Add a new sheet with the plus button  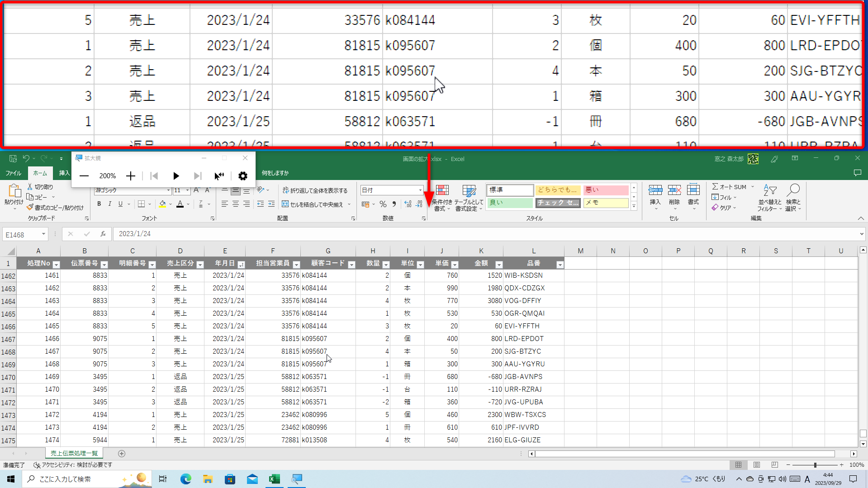(121, 454)
